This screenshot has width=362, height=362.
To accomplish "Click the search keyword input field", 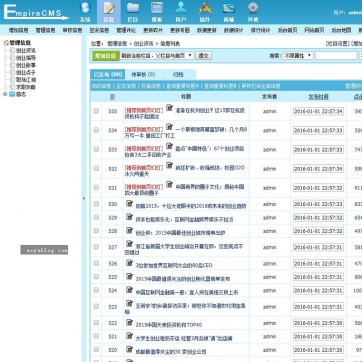I will click(x=336, y=56).
